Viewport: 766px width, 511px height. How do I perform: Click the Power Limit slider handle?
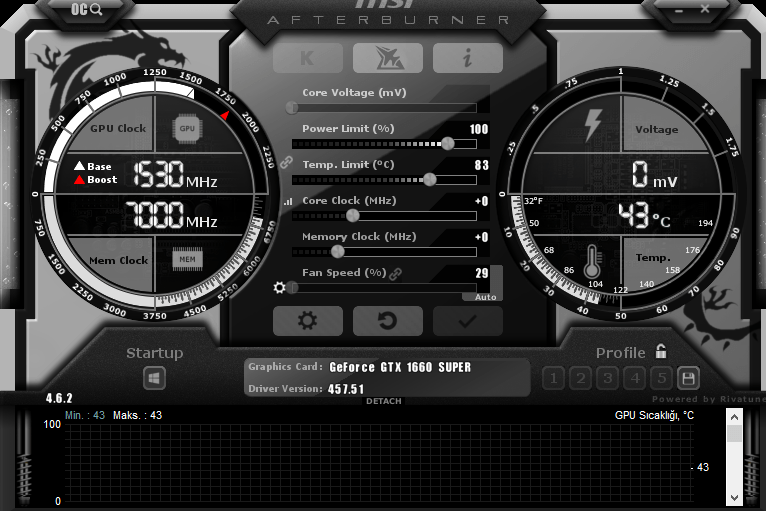coord(447,144)
